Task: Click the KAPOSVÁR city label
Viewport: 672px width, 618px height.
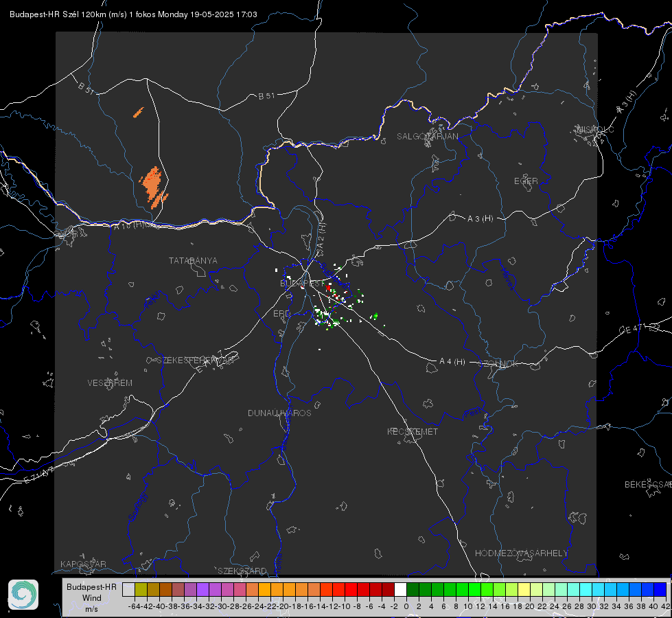Action: 83,564
